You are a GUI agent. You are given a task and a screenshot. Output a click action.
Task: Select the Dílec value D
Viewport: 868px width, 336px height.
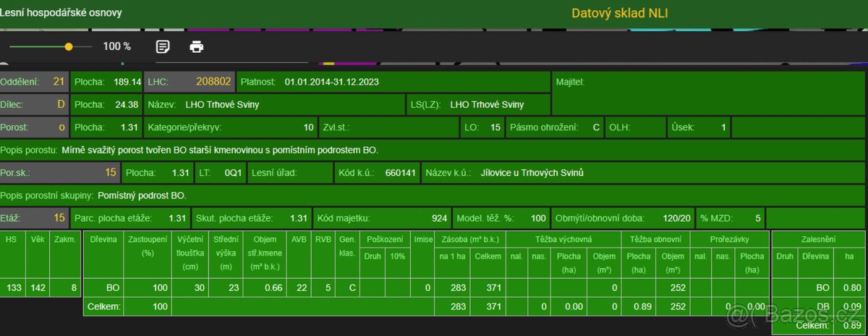[x=61, y=104]
